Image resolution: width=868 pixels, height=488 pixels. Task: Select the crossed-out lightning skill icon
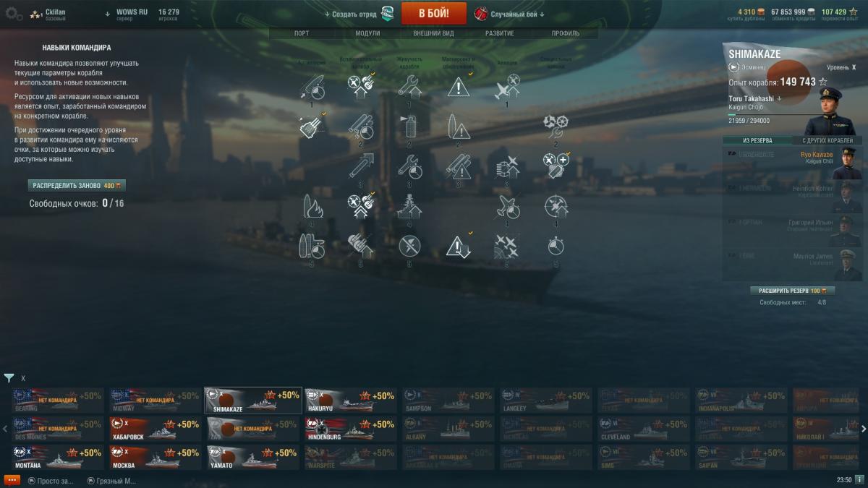click(x=409, y=247)
